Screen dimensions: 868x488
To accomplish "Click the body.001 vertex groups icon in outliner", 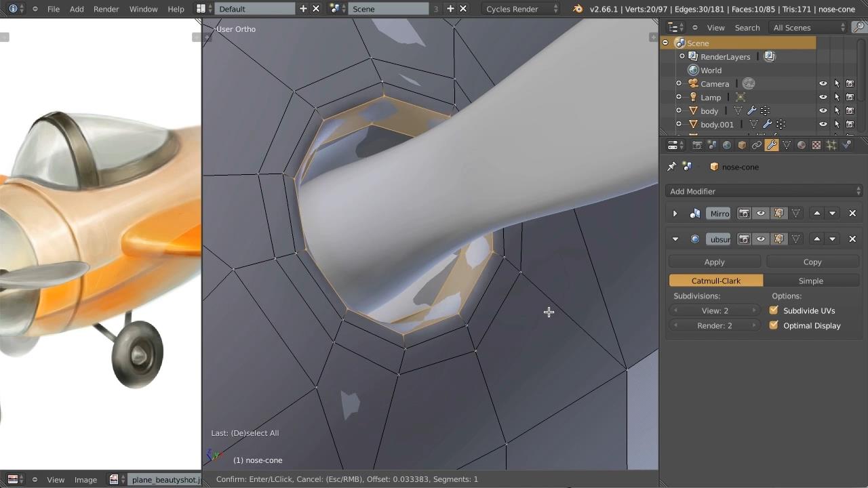I will pyautogui.click(x=781, y=124).
